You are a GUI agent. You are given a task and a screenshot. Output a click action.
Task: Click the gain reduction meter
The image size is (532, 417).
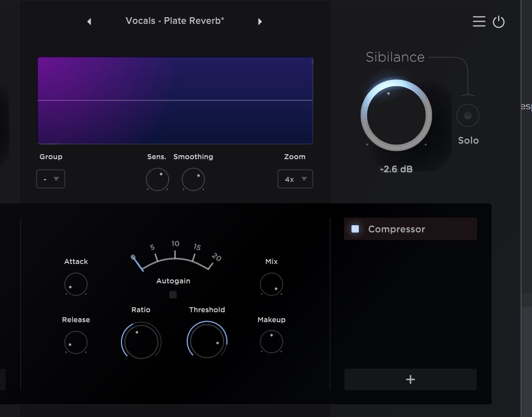175,257
